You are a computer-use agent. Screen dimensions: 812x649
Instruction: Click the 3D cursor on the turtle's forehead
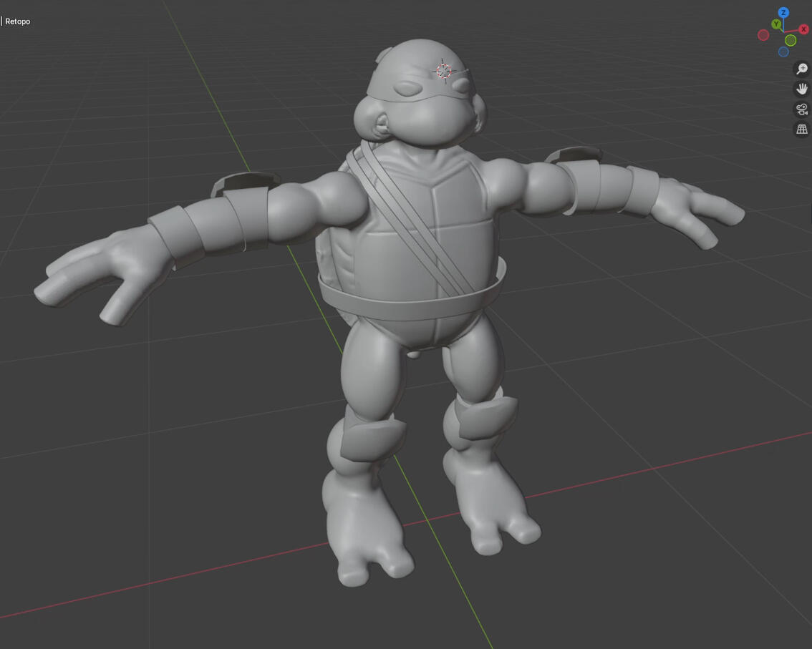tap(444, 70)
